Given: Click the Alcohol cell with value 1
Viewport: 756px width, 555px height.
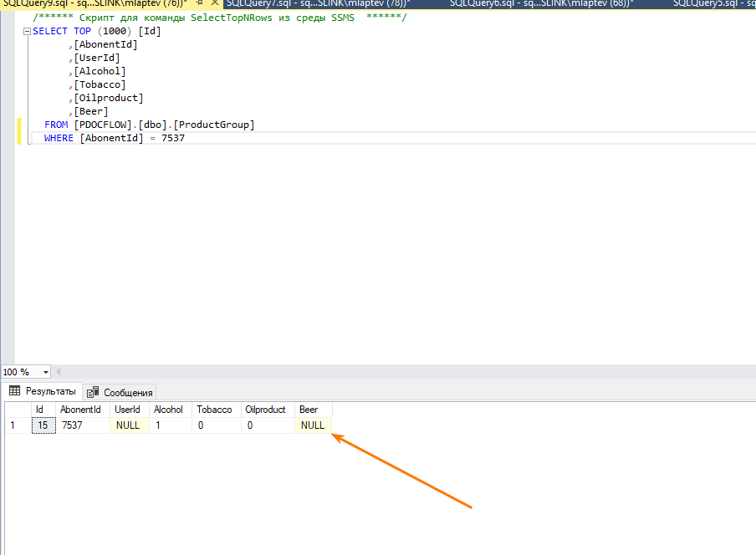Looking at the screenshot, I should pos(171,425).
